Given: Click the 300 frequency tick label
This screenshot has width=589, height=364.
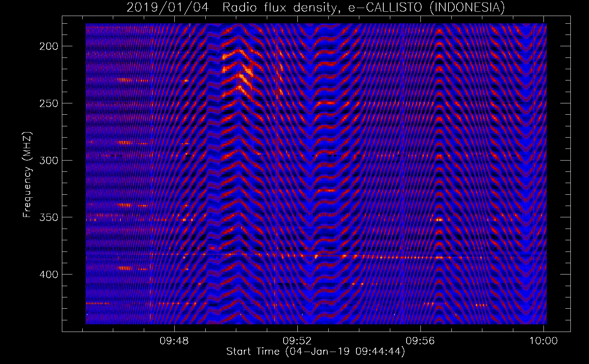Looking at the screenshot, I should point(48,161).
